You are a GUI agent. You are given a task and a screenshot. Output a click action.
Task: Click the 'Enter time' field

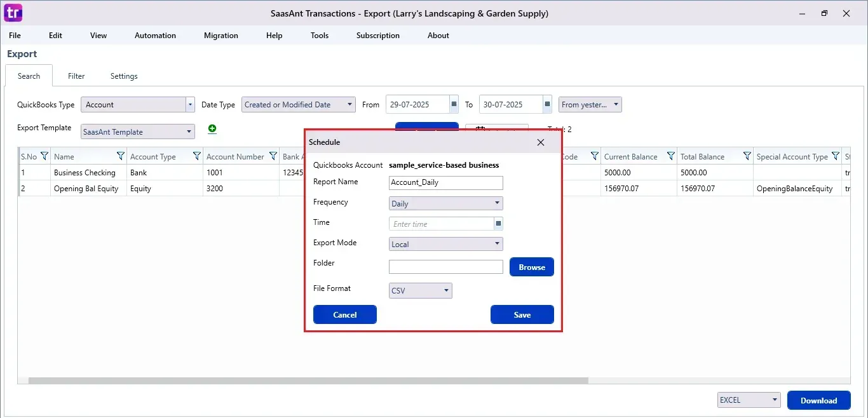(x=442, y=224)
